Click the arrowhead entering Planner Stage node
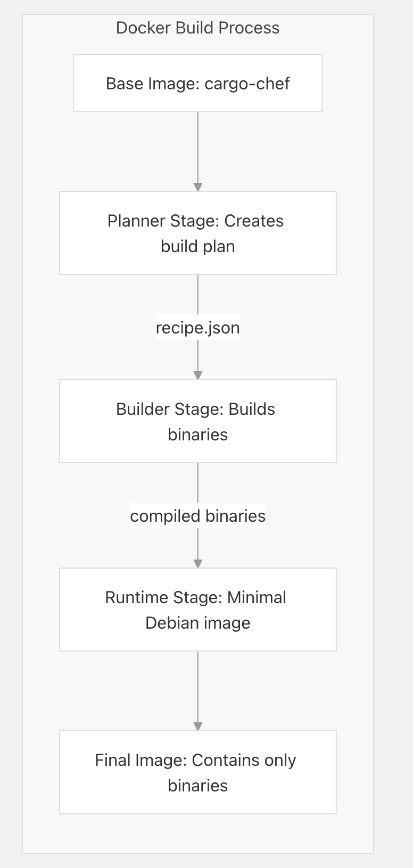 [198, 187]
